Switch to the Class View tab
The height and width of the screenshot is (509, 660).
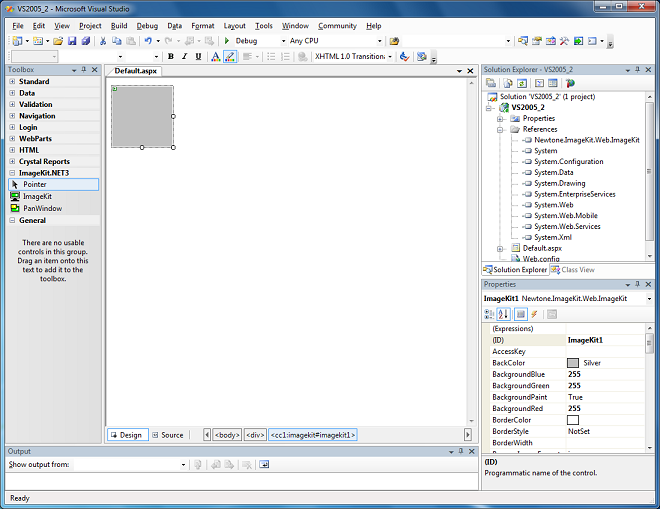pos(573,270)
